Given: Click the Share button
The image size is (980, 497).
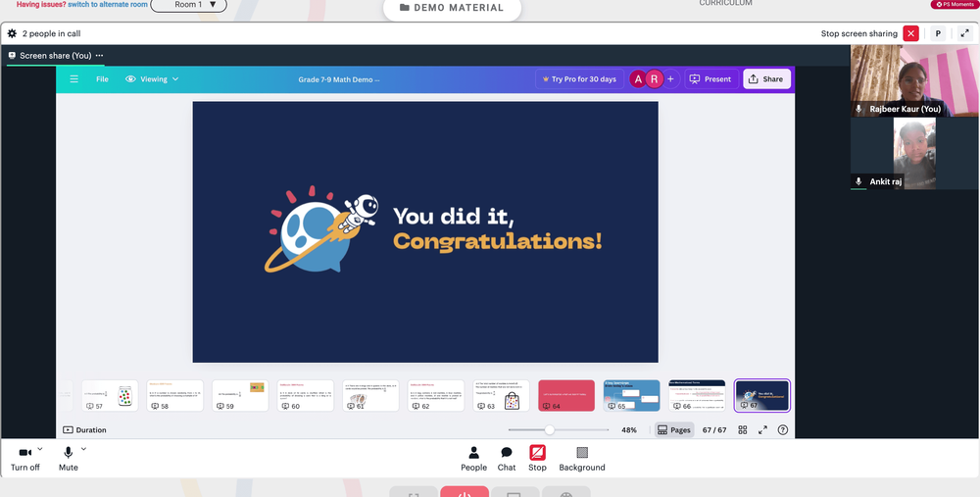Looking at the screenshot, I should click(766, 79).
